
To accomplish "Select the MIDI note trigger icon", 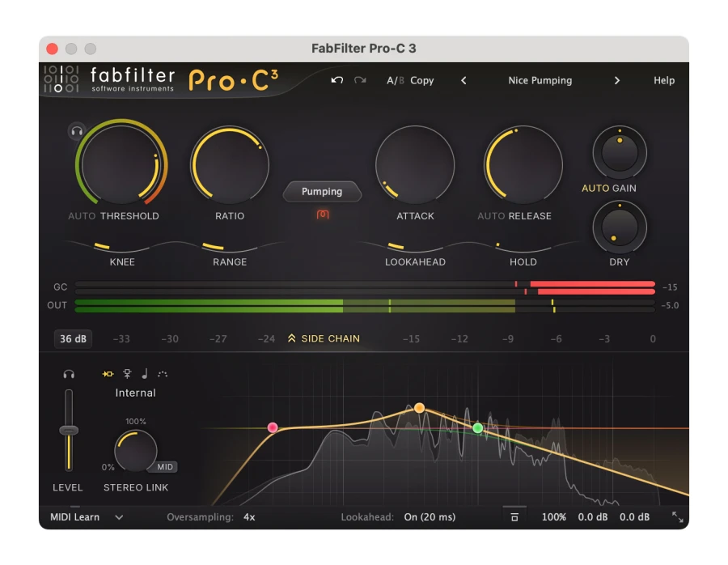I will coord(145,374).
